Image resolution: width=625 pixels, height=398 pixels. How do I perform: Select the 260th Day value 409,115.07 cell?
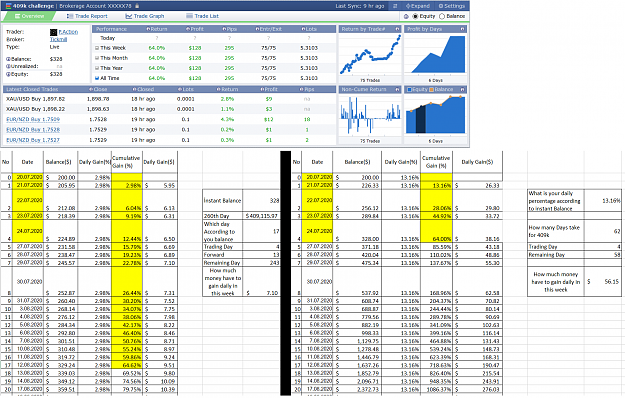point(261,216)
